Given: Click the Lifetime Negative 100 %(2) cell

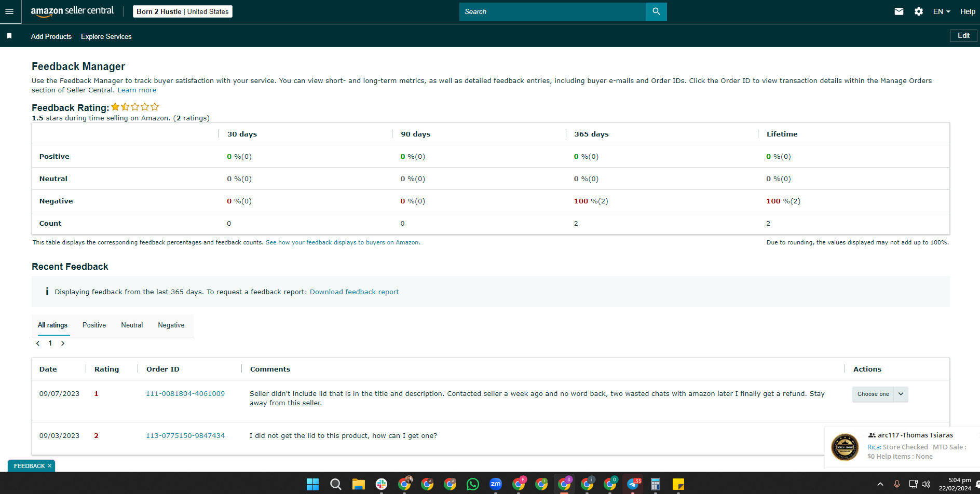Looking at the screenshot, I should 783,201.
